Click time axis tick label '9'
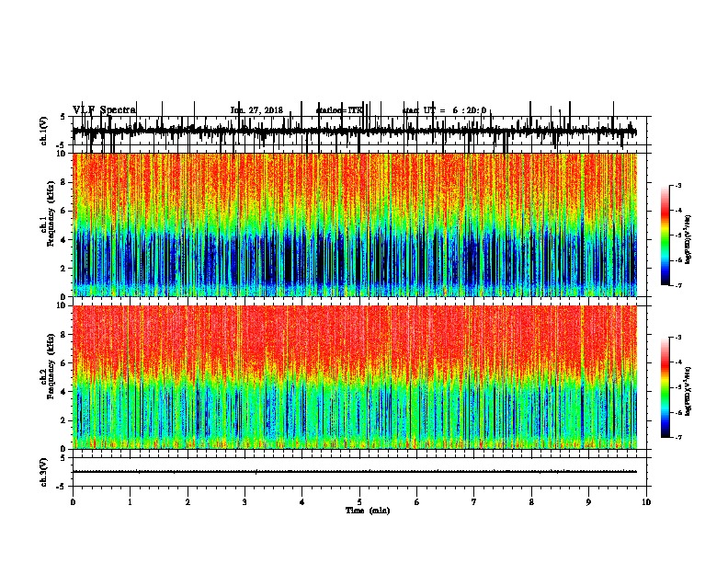 588,502
